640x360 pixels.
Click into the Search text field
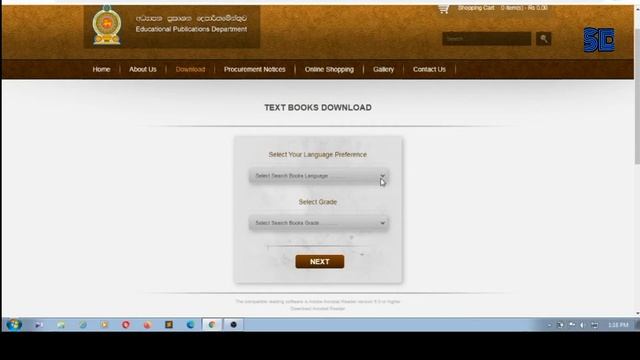pyautogui.click(x=487, y=39)
